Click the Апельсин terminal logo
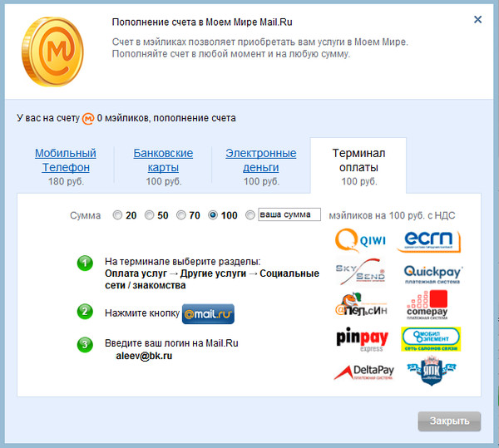Viewport: 499px width, 448px height. (x=361, y=304)
